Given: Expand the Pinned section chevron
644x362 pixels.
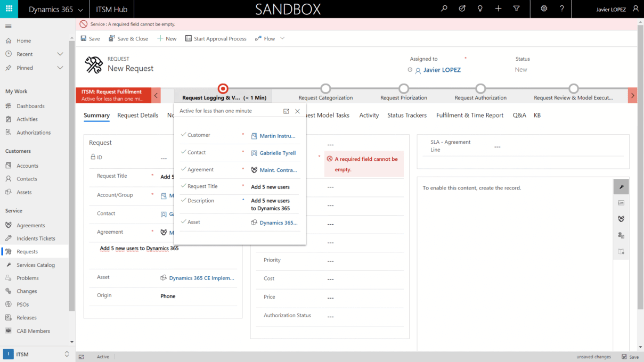Looking at the screenshot, I should click(60, 68).
